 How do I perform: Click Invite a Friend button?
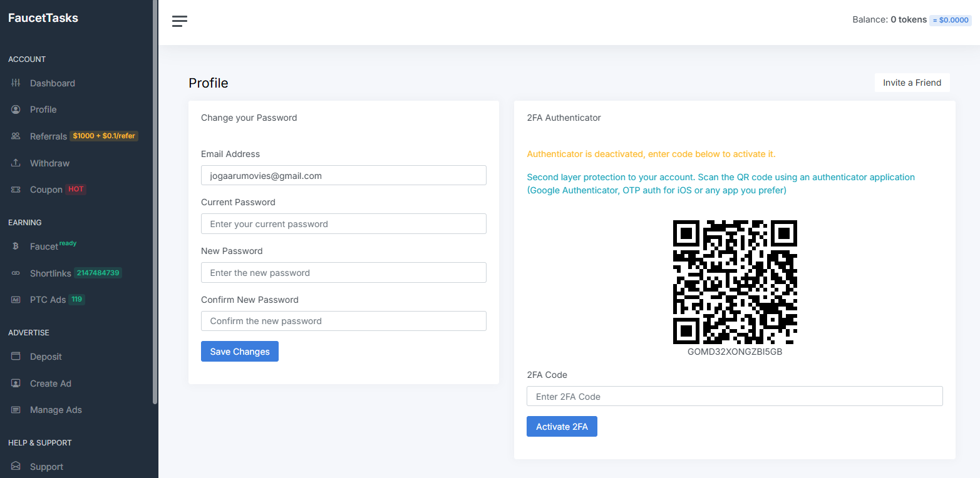click(x=912, y=83)
